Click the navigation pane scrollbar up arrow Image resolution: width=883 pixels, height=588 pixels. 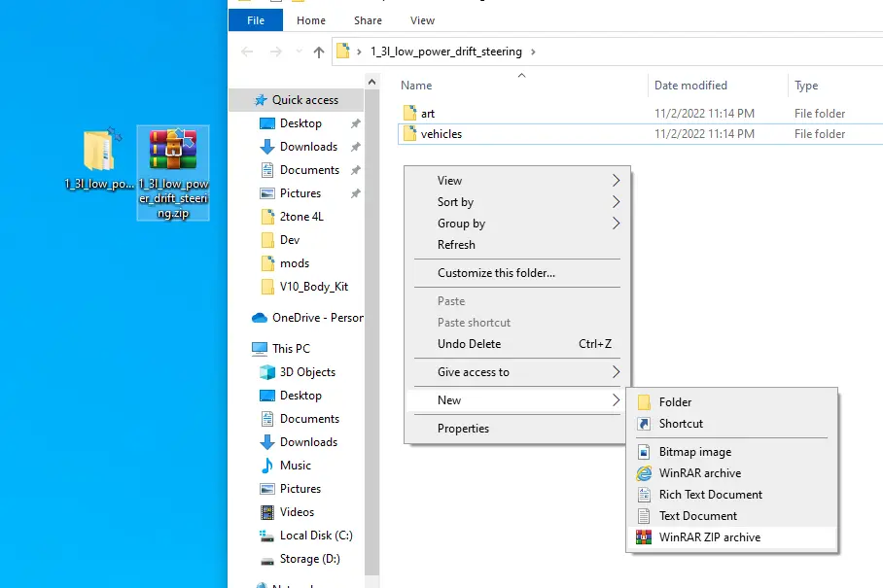click(x=371, y=83)
